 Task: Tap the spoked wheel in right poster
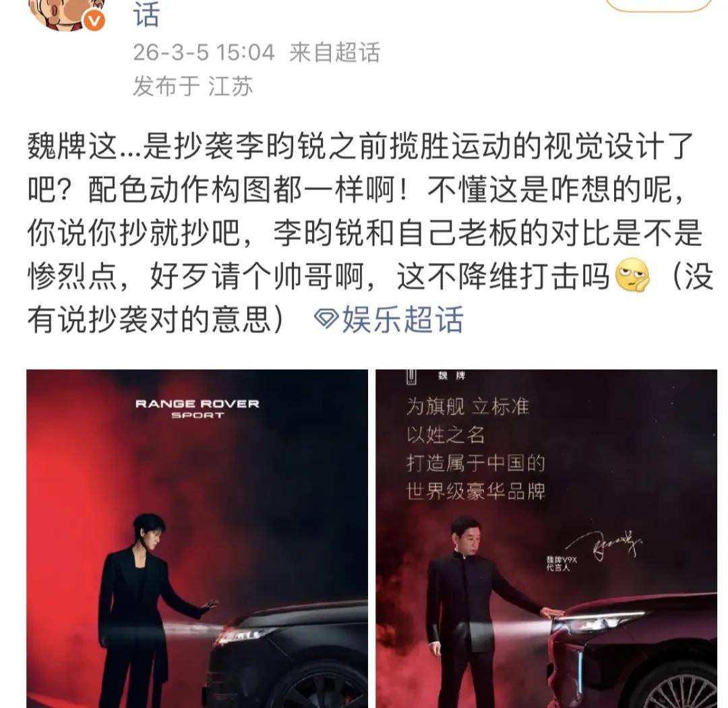click(x=681, y=688)
